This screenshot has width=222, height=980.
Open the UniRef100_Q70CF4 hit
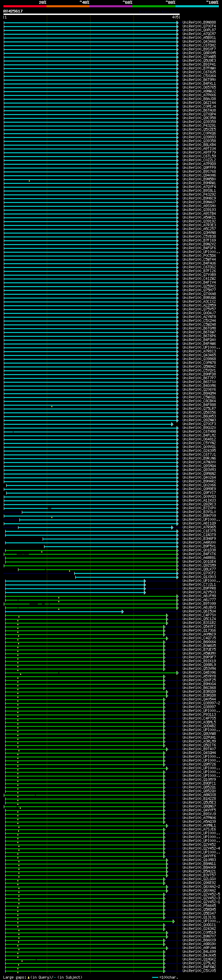(x=199, y=26)
